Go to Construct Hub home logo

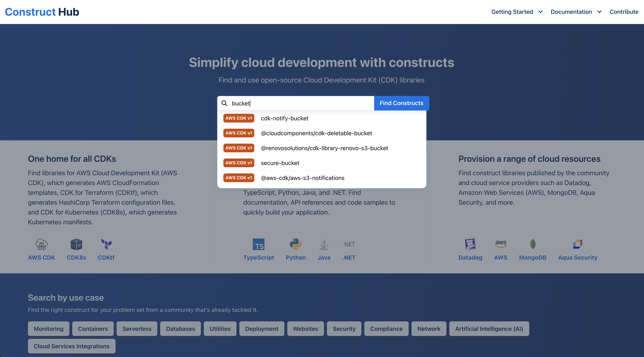tap(42, 12)
